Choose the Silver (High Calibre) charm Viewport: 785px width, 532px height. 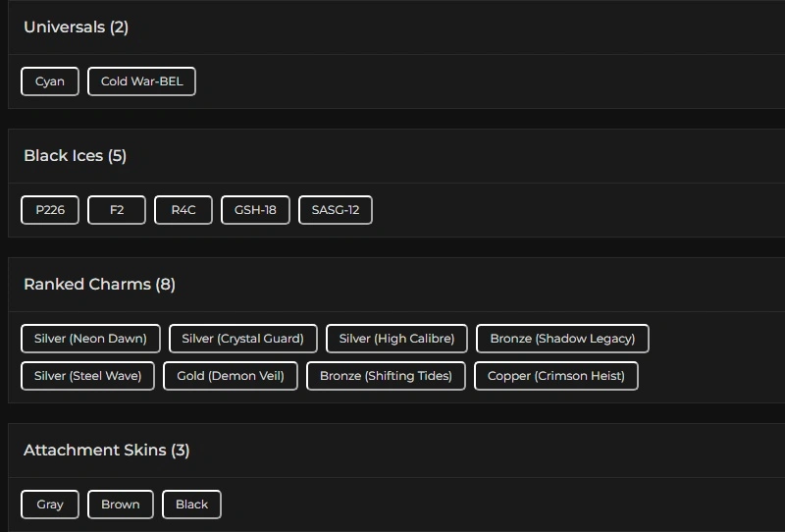point(396,339)
